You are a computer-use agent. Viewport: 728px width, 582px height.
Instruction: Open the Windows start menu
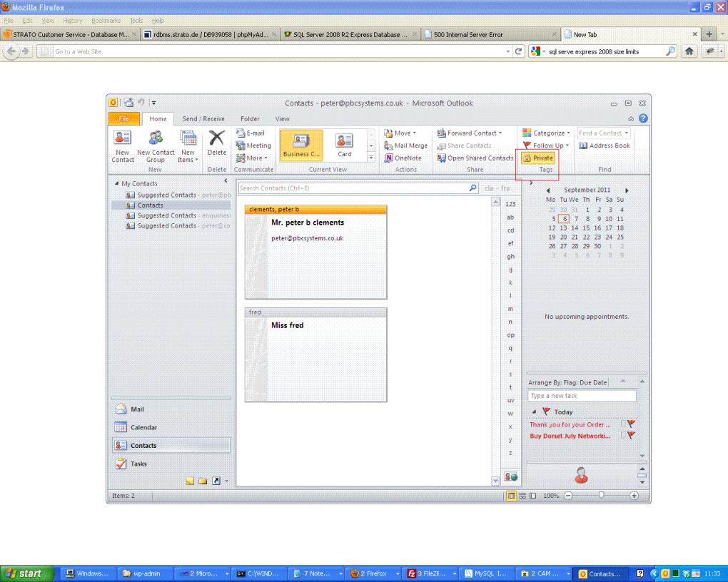click(x=26, y=573)
